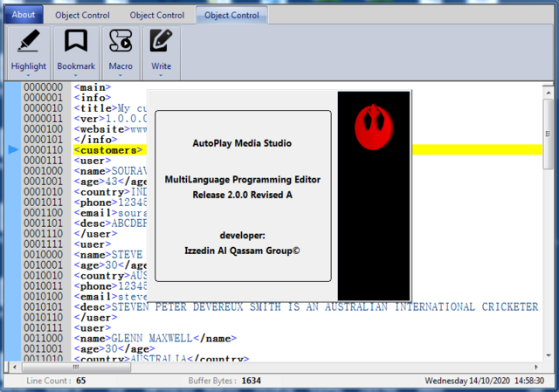This screenshot has width=559, height=392.
Task: Switch to the first Object Control tab
Action: coord(82,16)
